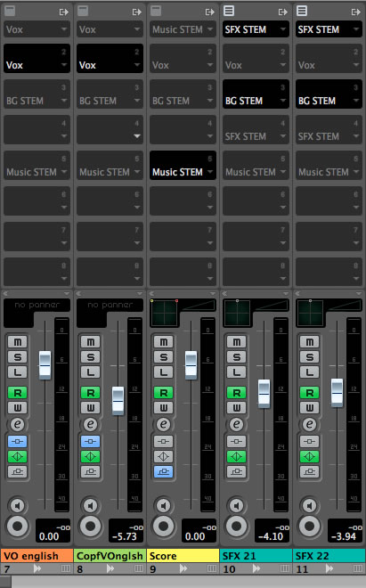Screen dimensions: 366x588
Task: Click the volume fader handle on CopfVOnglsh
Action: tap(118, 401)
